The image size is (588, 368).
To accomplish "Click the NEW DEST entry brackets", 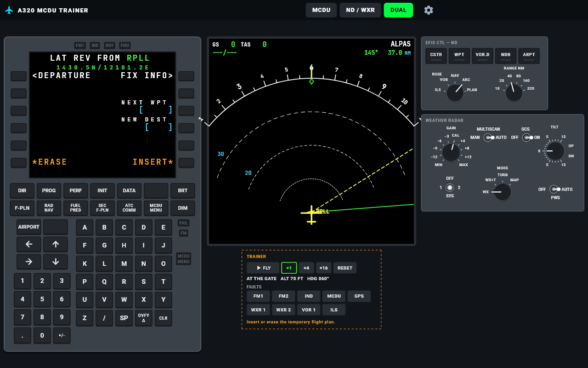I will pos(159,127).
